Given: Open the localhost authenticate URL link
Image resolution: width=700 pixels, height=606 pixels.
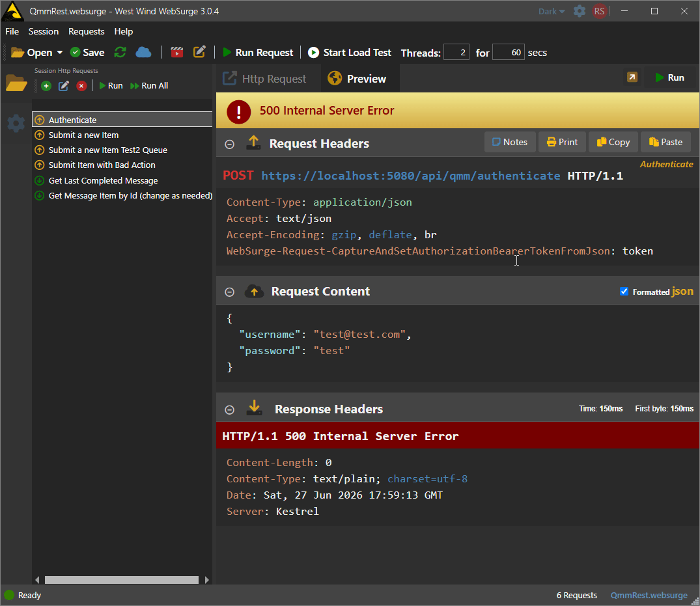Looking at the screenshot, I should pos(410,176).
